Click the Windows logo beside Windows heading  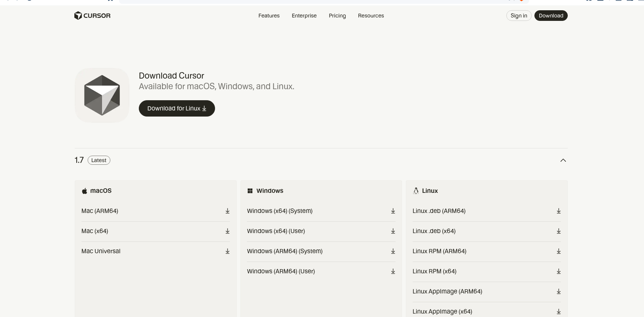click(x=250, y=191)
